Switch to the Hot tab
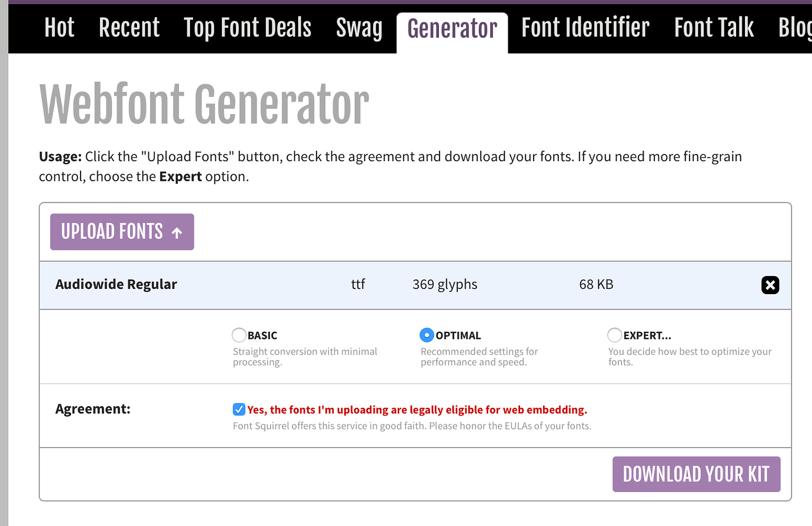Viewport: 812px width, 526px height. pyautogui.click(x=59, y=27)
